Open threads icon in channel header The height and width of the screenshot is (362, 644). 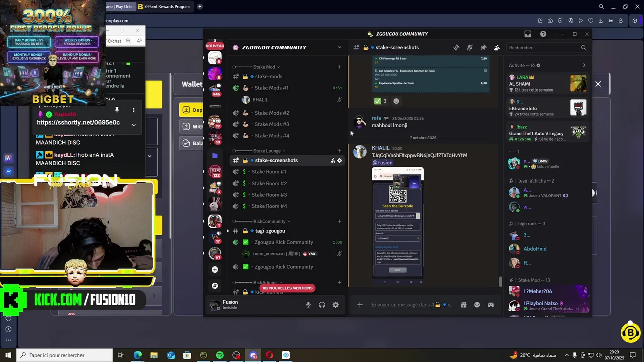(x=456, y=48)
